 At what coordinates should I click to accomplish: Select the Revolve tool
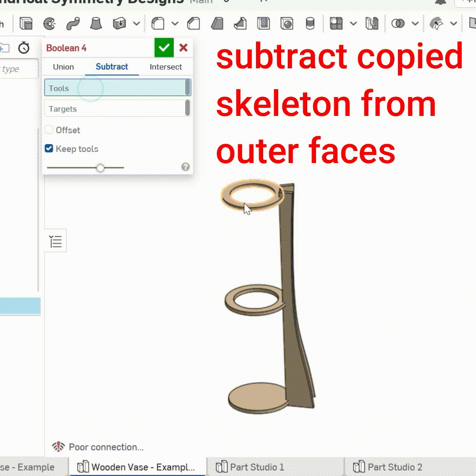click(49, 24)
